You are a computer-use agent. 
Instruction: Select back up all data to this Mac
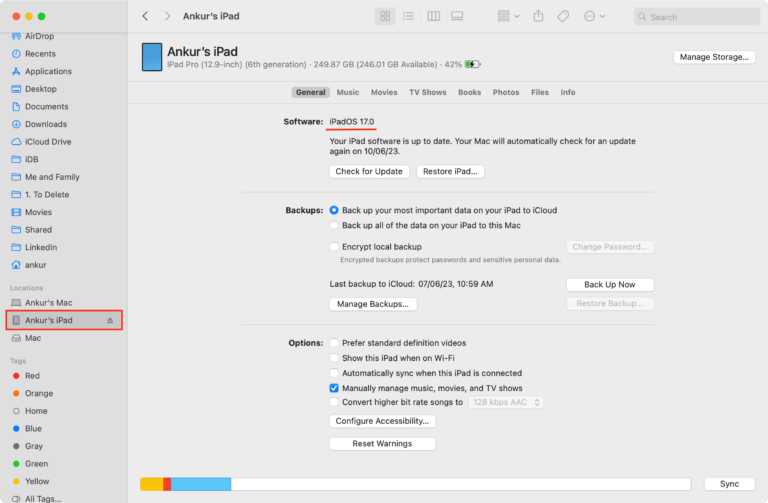[x=334, y=225]
